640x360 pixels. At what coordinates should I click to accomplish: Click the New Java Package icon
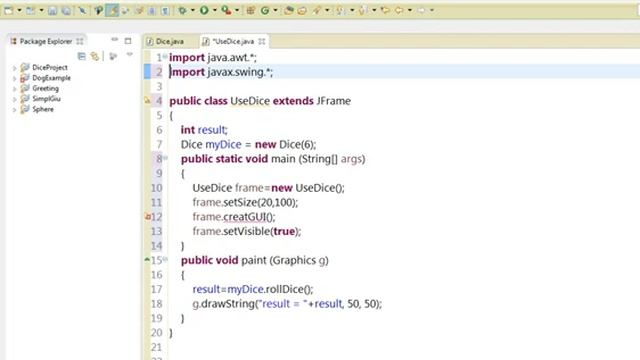coord(251,11)
